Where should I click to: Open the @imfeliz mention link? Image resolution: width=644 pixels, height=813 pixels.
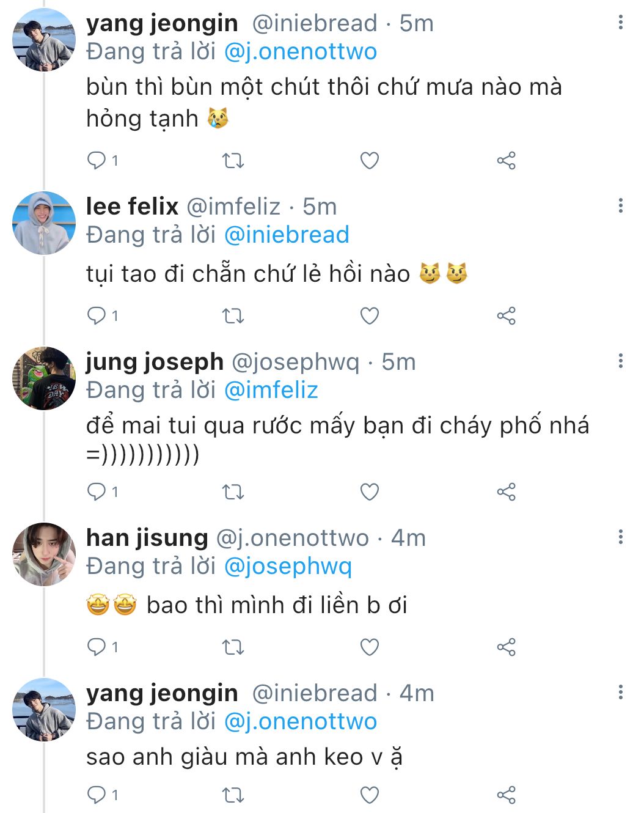point(271,390)
